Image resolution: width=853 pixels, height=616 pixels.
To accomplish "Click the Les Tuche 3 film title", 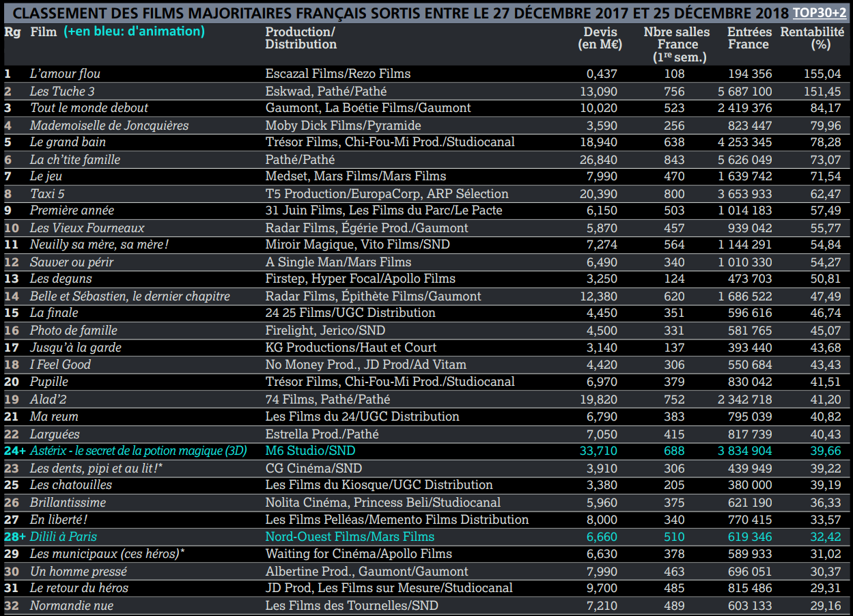I will (x=62, y=91).
